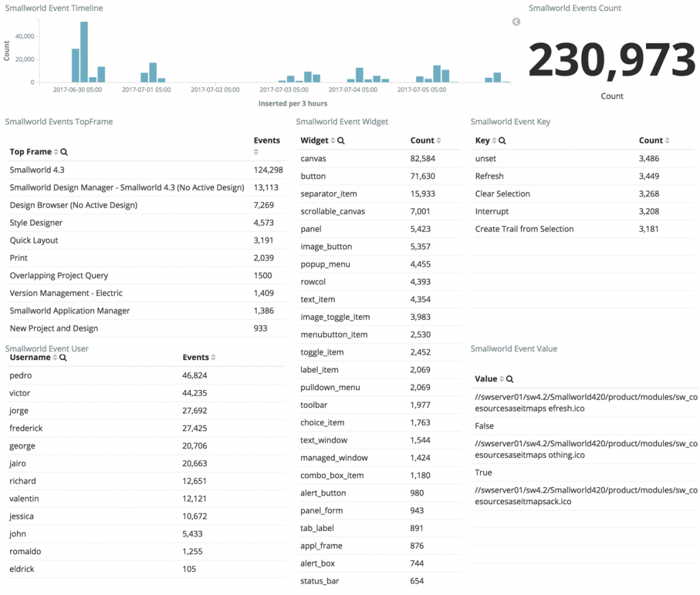
Task: Toggle sort arrows next to the Widget header
Action: click(x=333, y=141)
